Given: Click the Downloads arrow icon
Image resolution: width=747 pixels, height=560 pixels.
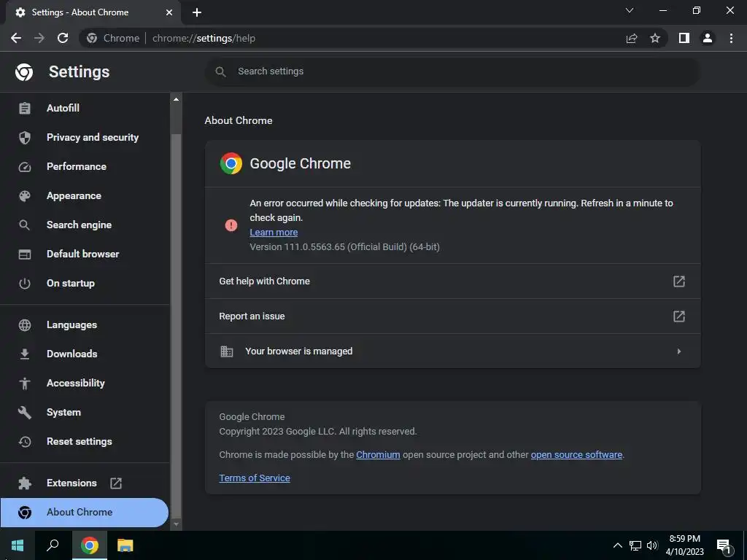Looking at the screenshot, I should pyautogui.click(x=24, y=354).
